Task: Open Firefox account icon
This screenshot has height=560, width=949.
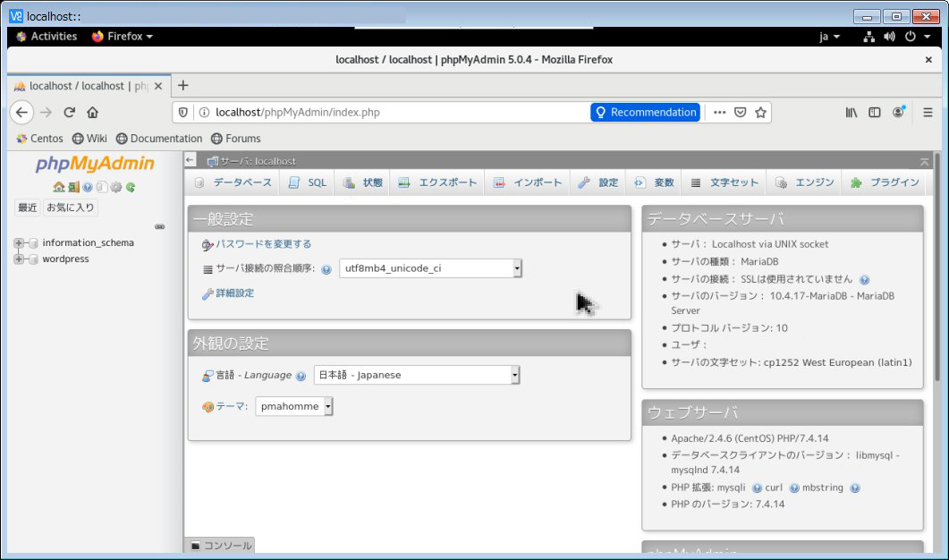Action: (x=898, y=112)
